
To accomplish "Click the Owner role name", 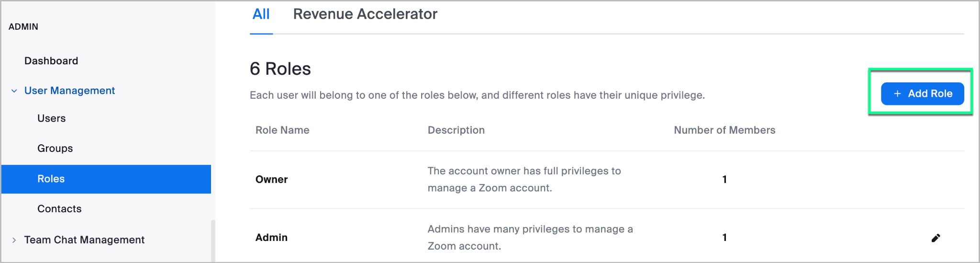I will pos(271,180).
